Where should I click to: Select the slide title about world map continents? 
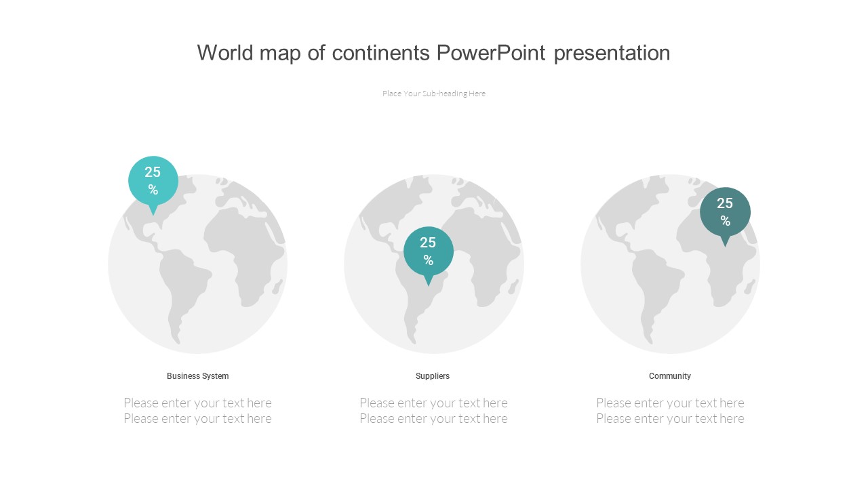(433, 53)
